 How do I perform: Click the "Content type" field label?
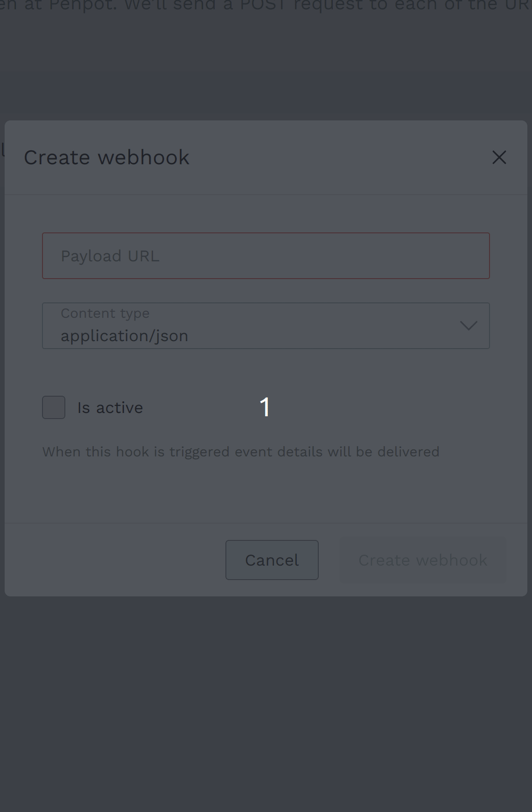(x=105, y=313)
